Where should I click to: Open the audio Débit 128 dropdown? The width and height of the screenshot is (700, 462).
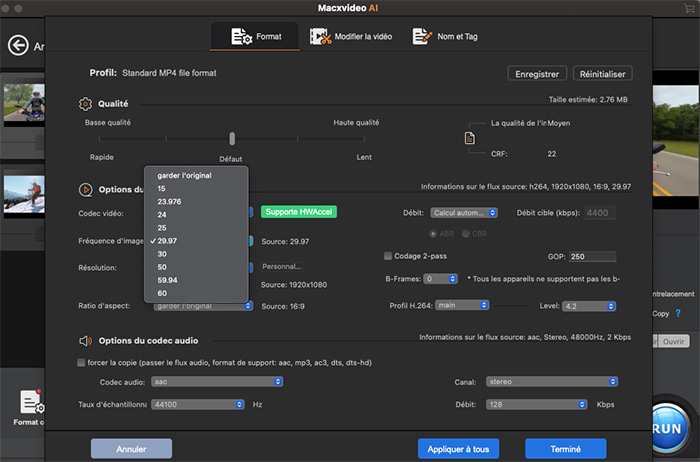536,404
